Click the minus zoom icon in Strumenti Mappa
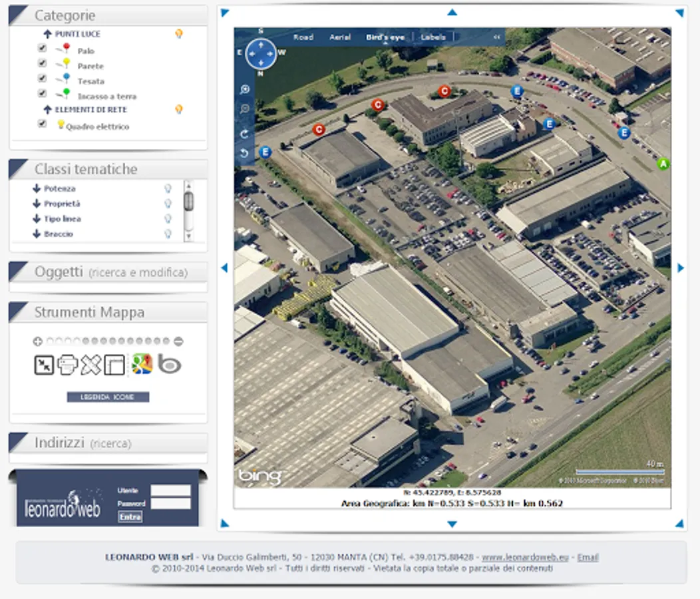This screenshot has height=599, width=700. coord(178,341)
